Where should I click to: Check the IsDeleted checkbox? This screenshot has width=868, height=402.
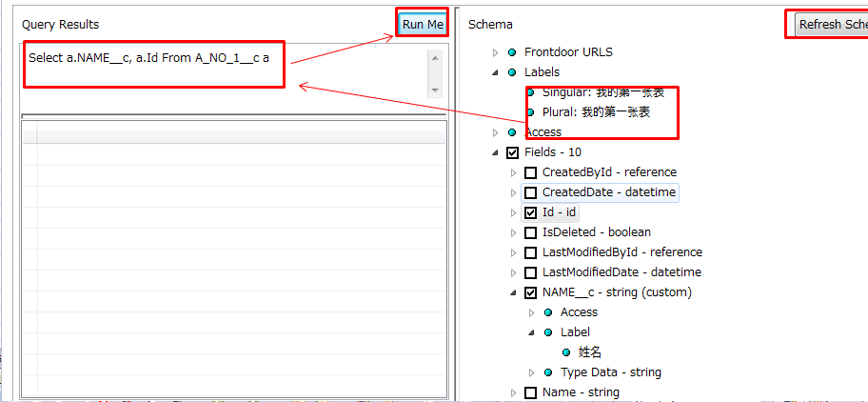pyautogui.click(x=530, y=232)
